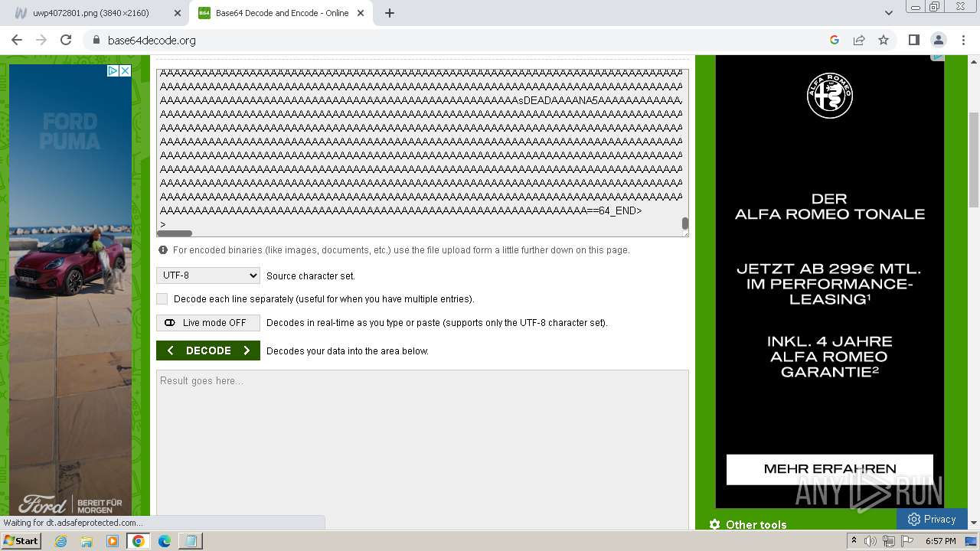Open the Chrome profile avatar menu
This screenshot has height=551, width=980.
coord(938,40)
